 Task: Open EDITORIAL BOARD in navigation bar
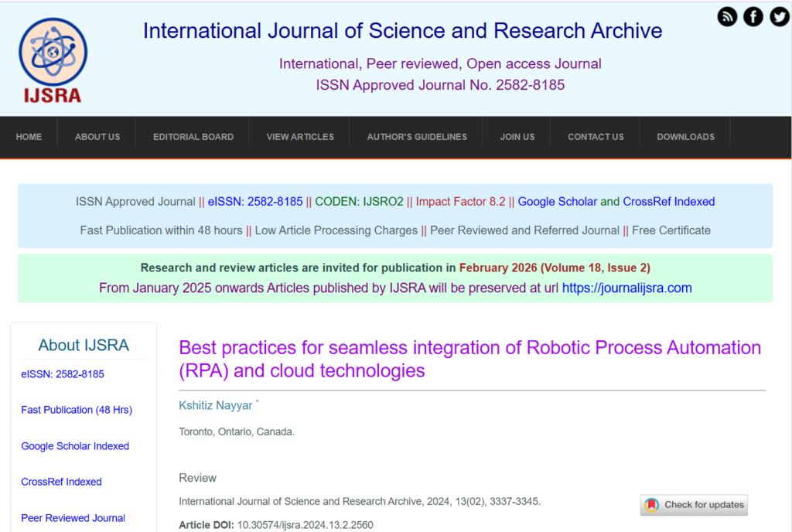pos(193,137)
